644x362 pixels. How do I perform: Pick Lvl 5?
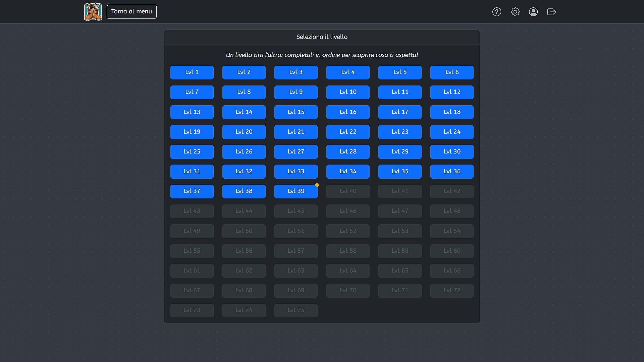[x=400, y=72]
